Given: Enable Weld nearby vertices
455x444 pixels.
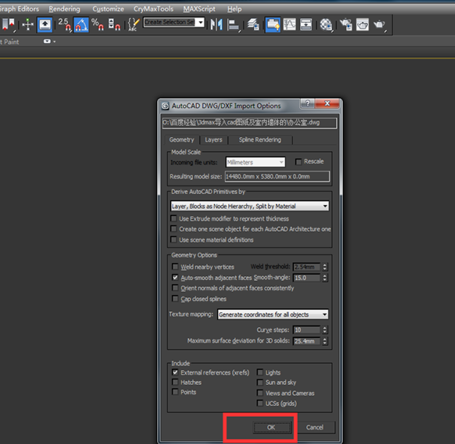Looking at the screenshot, I should pyautogui.click(x=175, y=267).
